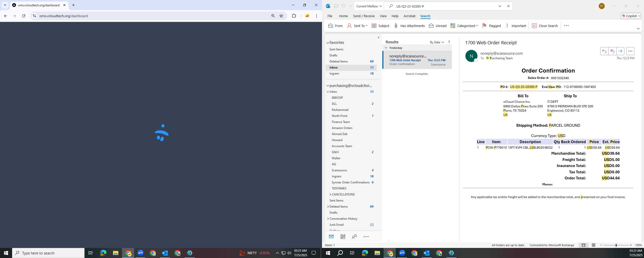
Task: Open the Acrobat ribbon tab
Action: point(409,16)
